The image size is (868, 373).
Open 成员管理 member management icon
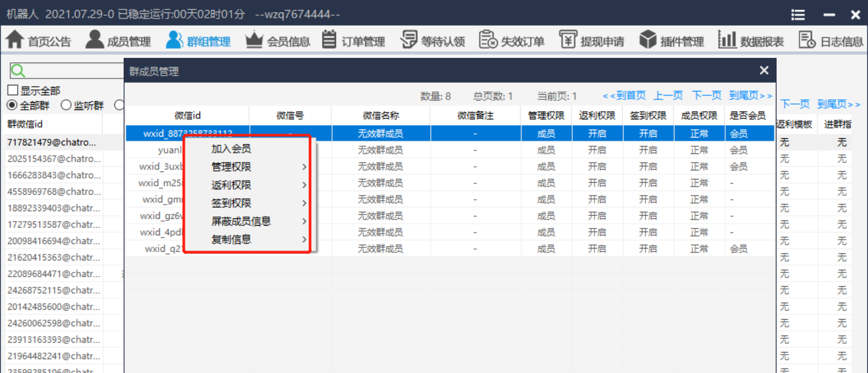point(95,40)
